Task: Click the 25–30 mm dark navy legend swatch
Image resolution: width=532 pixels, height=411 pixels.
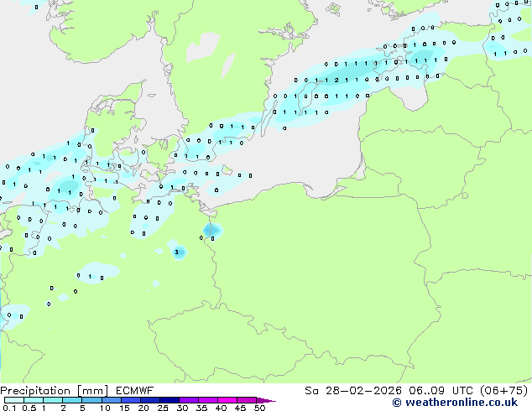Action: click(x=170, y=400)
